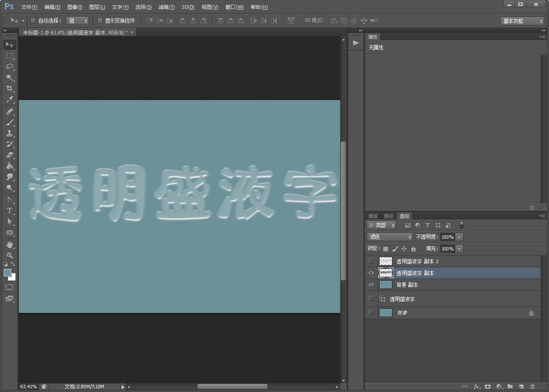Open the 不透明度 opacity dropdown
This screenshot has height=392, width=549.
460,237
